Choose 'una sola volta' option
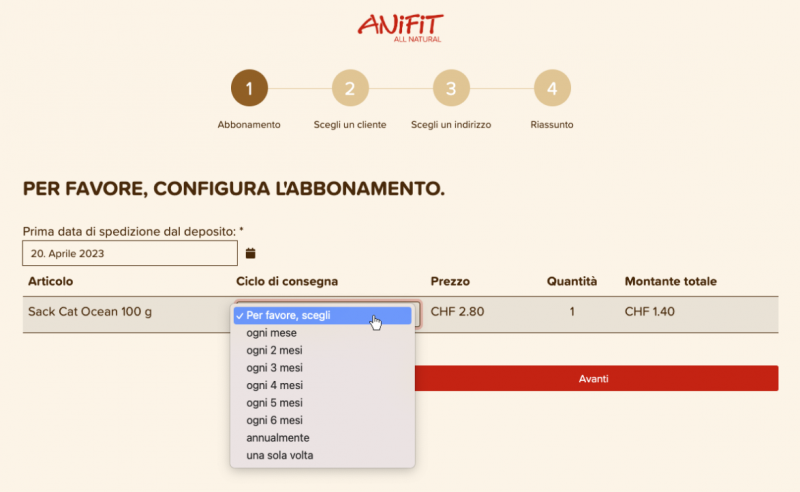 280,456
